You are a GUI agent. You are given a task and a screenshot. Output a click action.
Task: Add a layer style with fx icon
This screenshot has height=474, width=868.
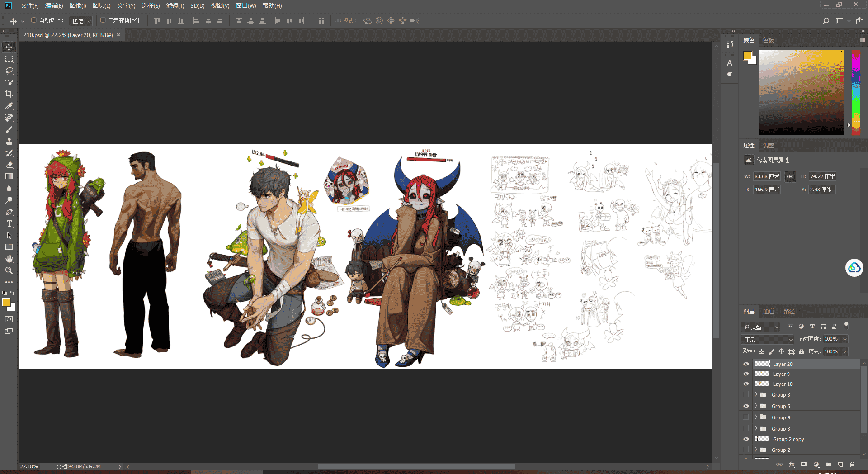[792, 465]
